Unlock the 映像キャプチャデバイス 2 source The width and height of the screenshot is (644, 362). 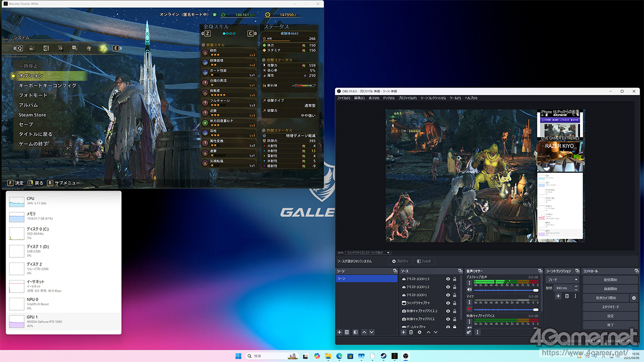[x=455, y=311]
